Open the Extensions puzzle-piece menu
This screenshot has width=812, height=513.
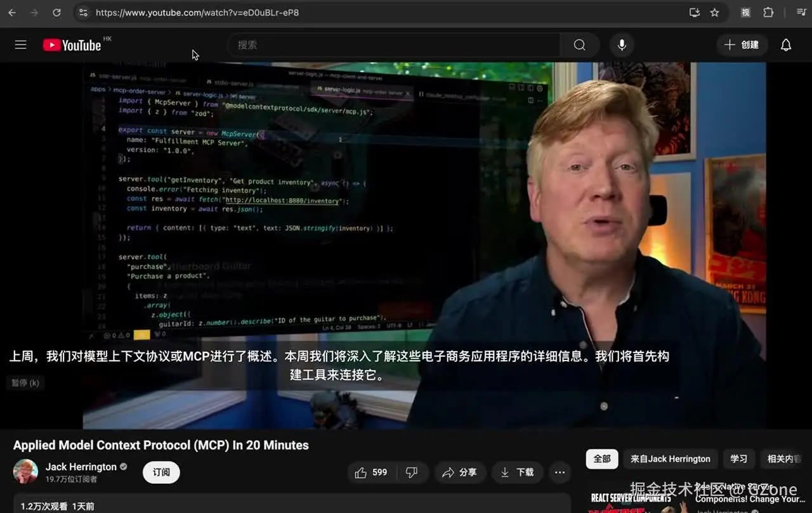[768, 13]
